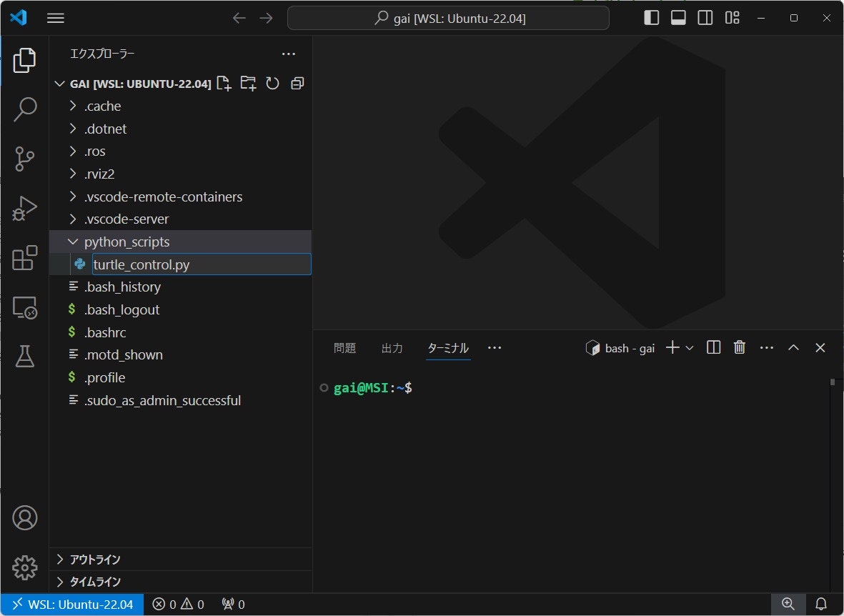Screen dimensions: 844x616
Task: Close the terminal panel
Action: (820, 348)
